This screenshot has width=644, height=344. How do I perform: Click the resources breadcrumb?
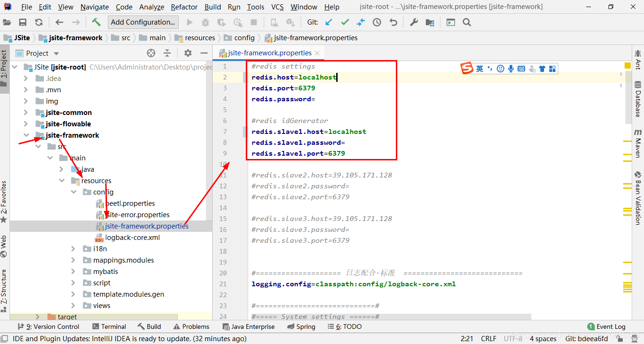[x=195, y=38]
